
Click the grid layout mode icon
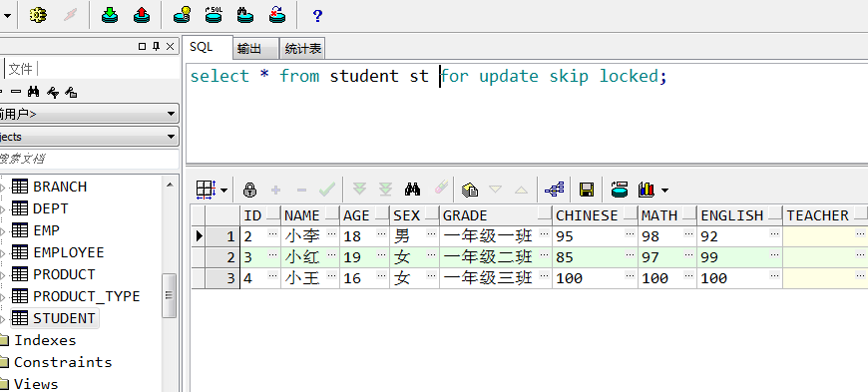point(206,190)
